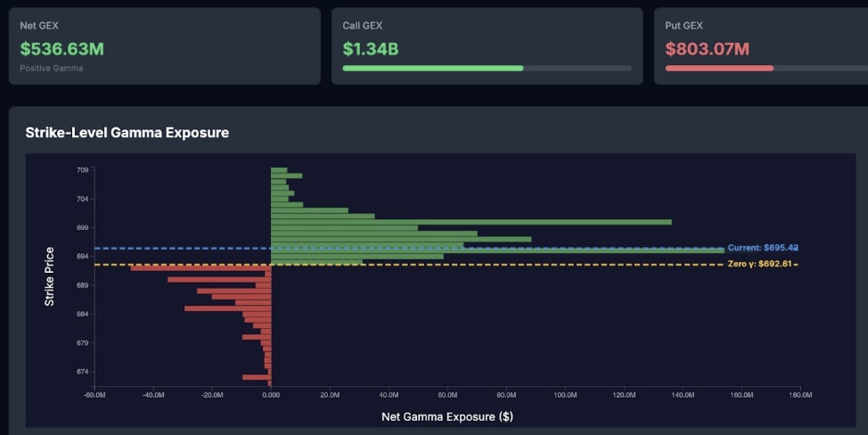Click the -40.0M x-axis tick label

click(153, 395)
